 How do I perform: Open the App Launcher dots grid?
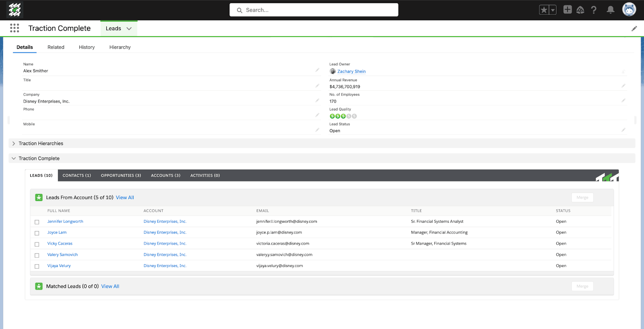14,28
